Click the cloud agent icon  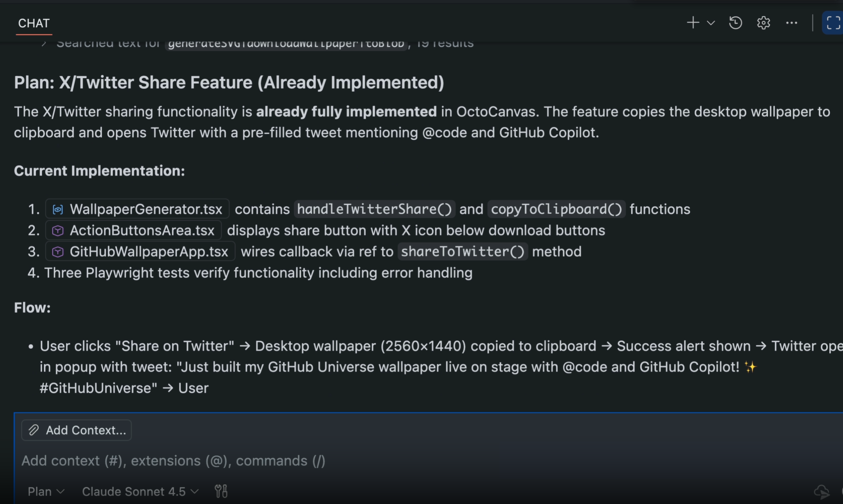[x=821, y=491]
